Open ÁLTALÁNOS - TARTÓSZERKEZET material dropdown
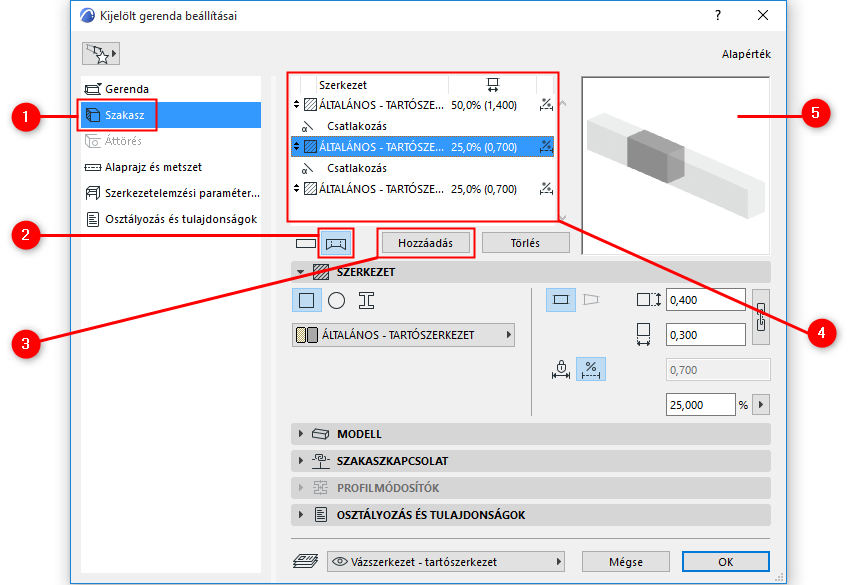 tap(403, 335)
